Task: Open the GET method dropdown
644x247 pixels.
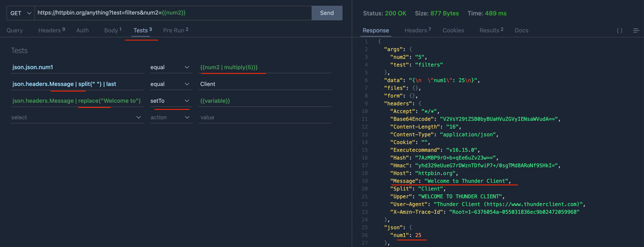Action: point(20,13)
